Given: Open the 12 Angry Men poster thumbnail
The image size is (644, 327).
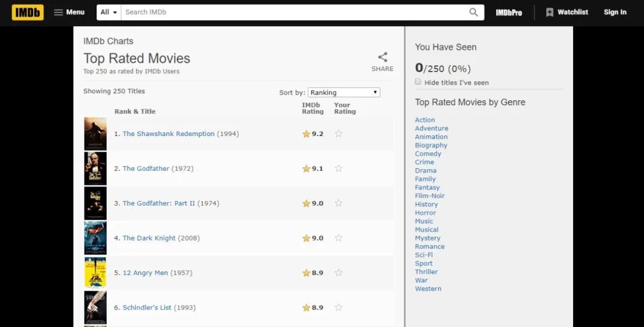Looking at the screenshot, I should click(x=95, y=273).
